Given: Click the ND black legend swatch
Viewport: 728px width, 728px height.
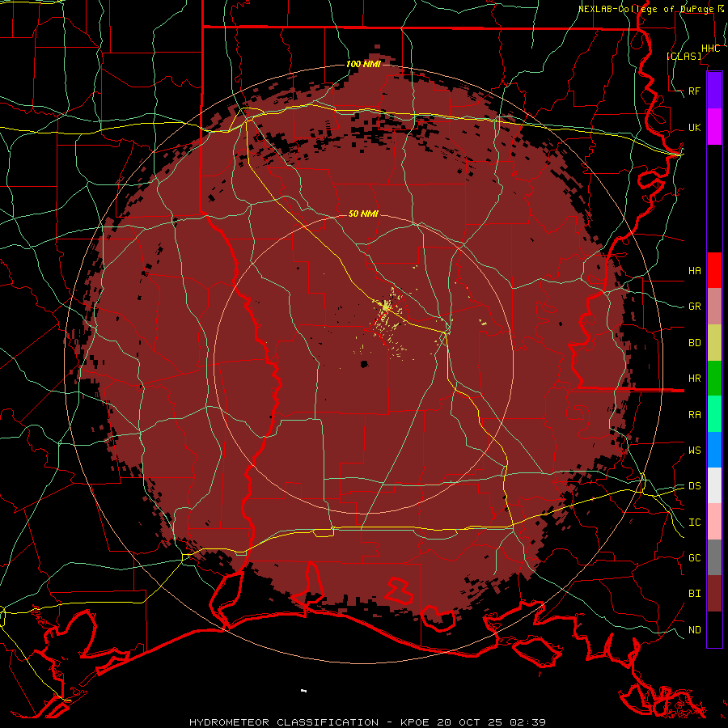Looking at the screenshot, I should pos(714,629).
